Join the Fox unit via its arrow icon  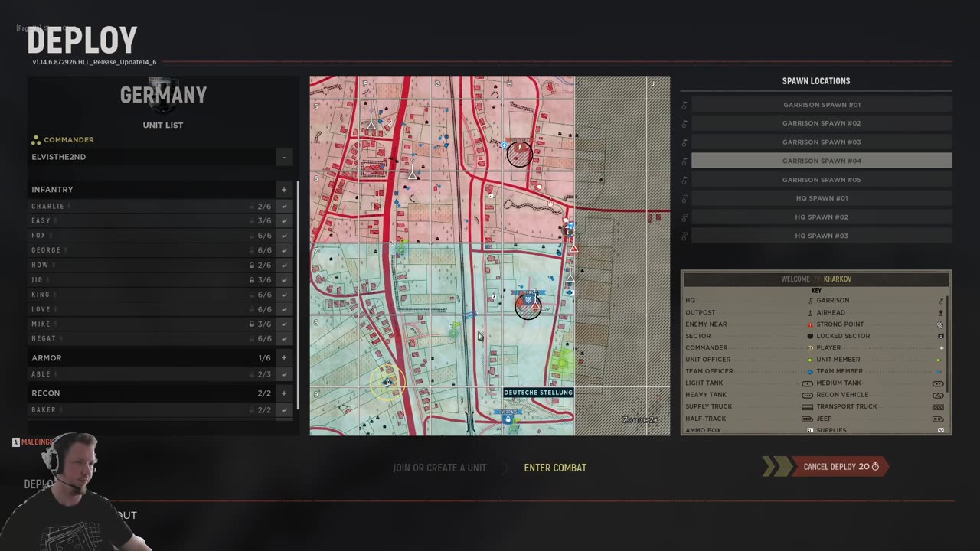(284, 236)
